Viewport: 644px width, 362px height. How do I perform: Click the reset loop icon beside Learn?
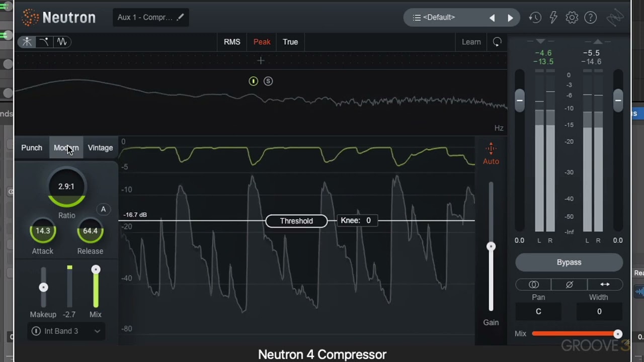[497, 42]
